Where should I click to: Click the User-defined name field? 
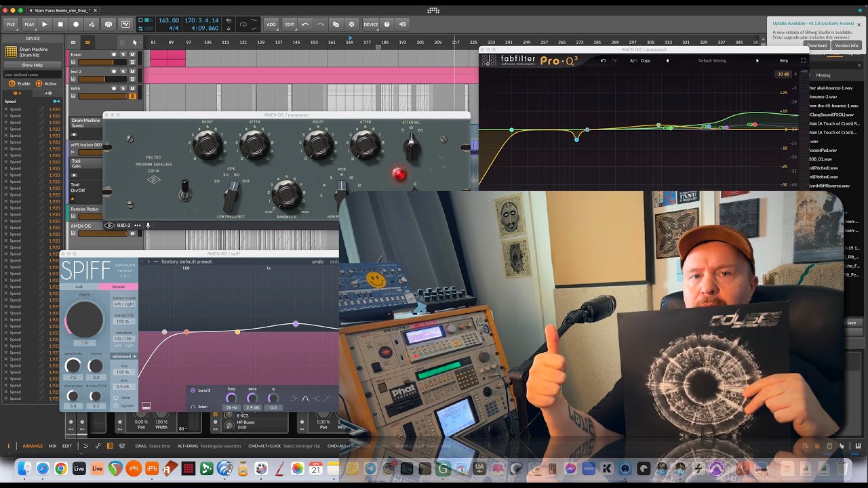(32, 75)
